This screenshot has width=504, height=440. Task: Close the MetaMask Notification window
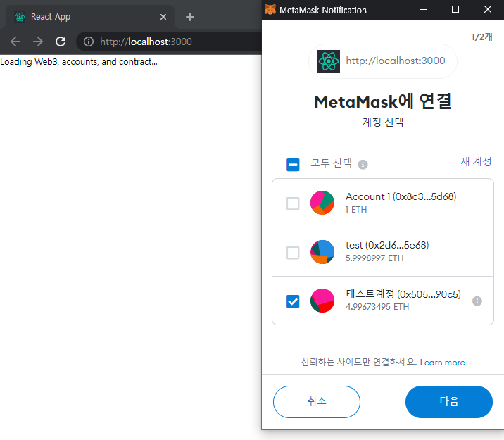[x=488, y=10]
